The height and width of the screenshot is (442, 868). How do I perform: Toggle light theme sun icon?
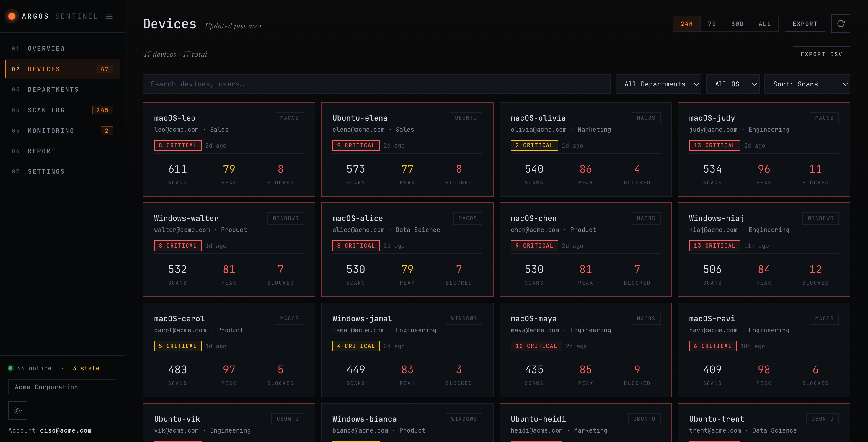[17, 410]
